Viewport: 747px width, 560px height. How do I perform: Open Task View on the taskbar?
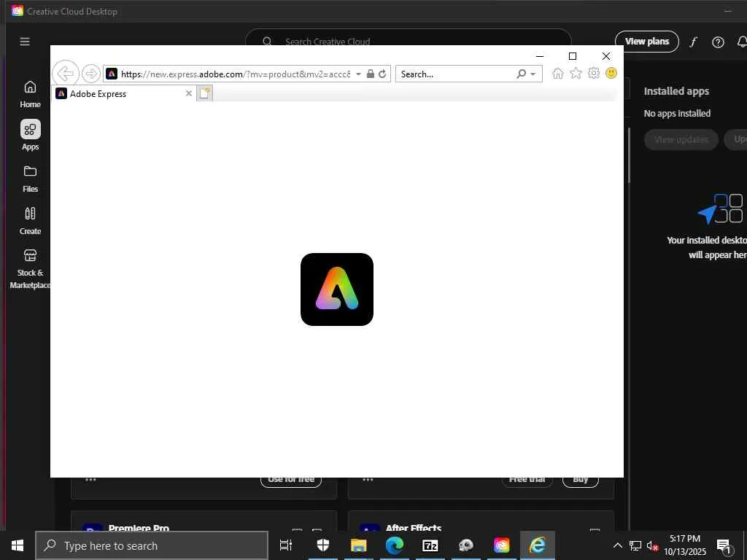click(286, 545)
